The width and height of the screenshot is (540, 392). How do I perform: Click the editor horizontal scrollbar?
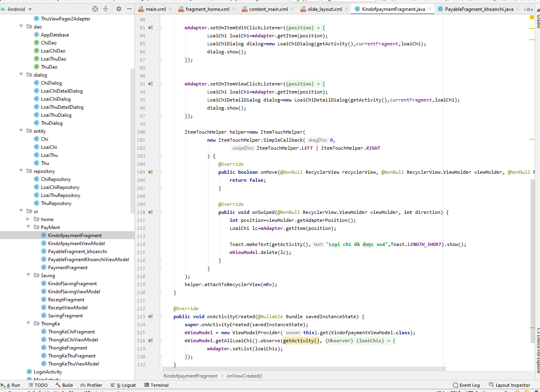click(304, 369)
